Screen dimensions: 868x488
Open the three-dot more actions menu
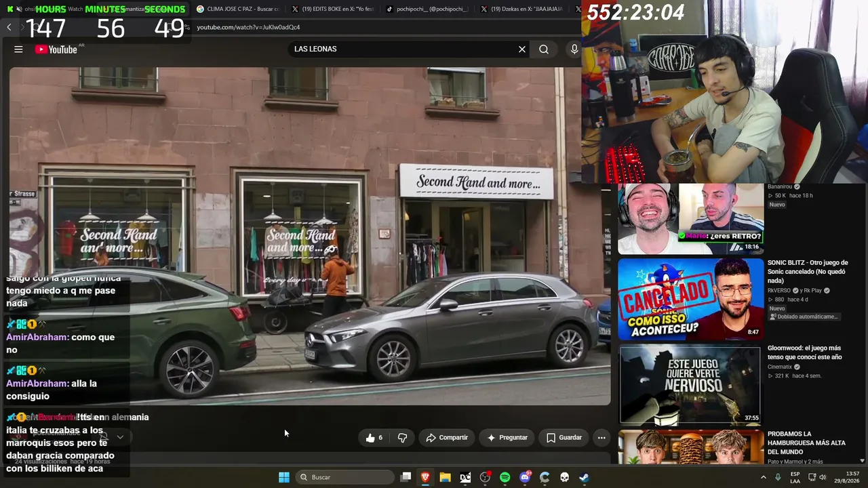601,438
